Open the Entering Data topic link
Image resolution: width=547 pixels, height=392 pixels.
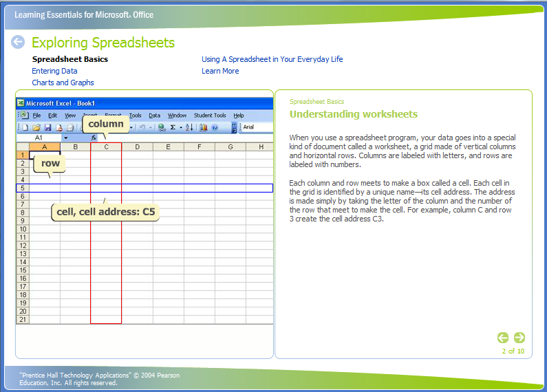click(54, 71)
